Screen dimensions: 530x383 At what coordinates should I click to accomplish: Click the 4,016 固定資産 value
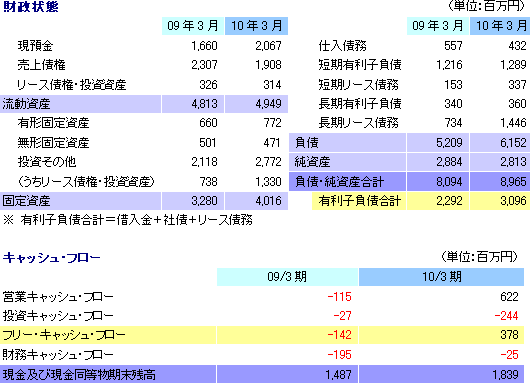point(268,201)
